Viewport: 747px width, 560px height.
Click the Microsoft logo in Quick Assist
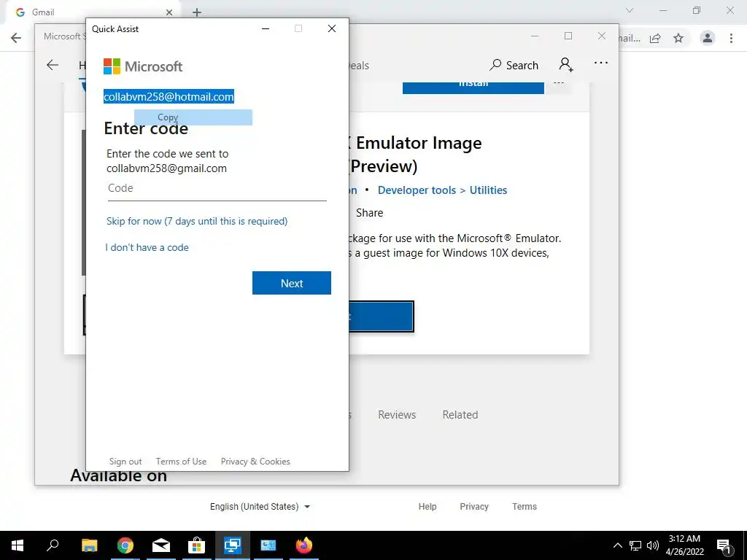[x=143, y=66]
